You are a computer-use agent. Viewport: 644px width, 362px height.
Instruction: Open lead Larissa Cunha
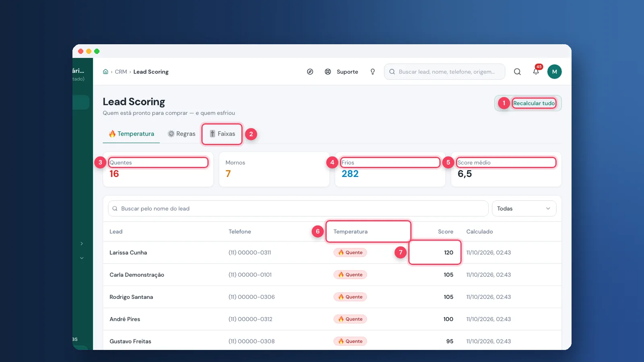point(128,253)
